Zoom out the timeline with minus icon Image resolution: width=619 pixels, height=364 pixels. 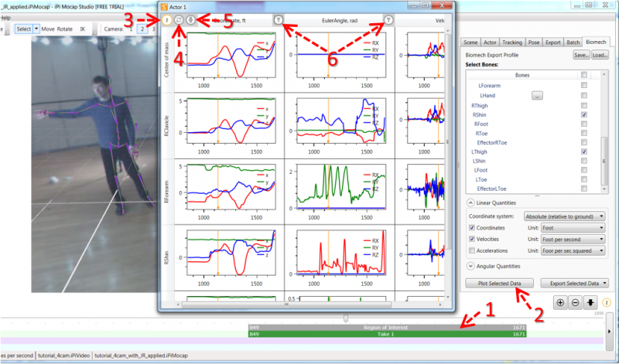[x=576, y=302]
